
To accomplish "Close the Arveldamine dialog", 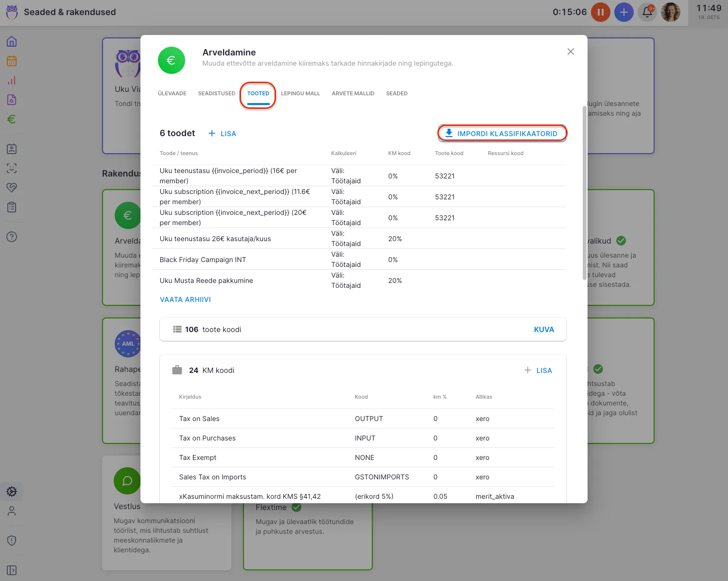I will coord(571,52).
